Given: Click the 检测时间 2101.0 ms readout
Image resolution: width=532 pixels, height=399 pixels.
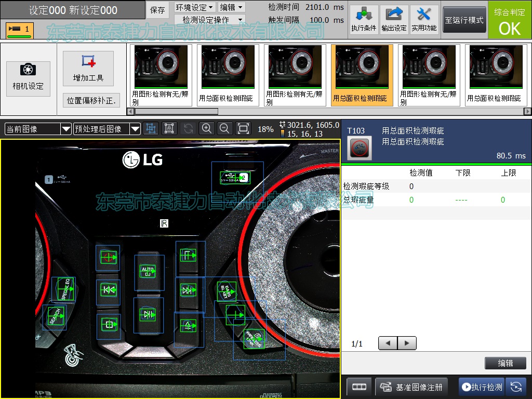Looking at the screenshot, I should click(x=306, y=7).
